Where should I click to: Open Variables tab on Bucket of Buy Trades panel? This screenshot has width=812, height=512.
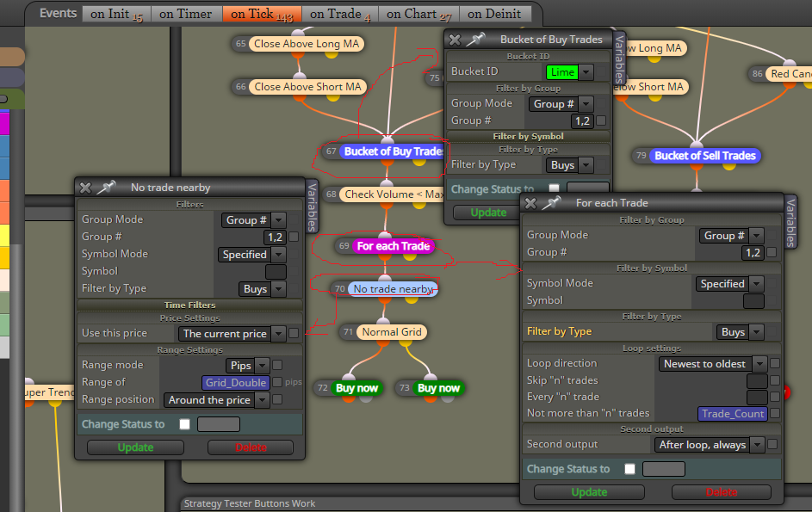pos(619,59)
